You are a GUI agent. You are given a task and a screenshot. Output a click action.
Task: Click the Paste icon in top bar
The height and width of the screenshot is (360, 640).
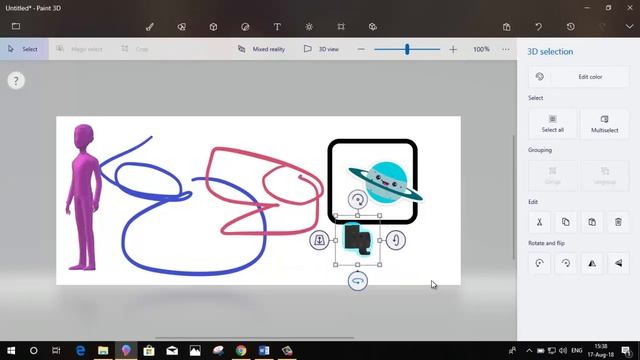click(x=507, y=27)
